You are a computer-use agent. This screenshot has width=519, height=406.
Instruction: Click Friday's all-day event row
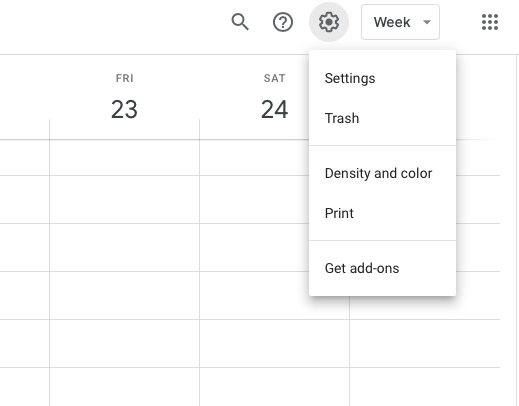tap(125, 129)
